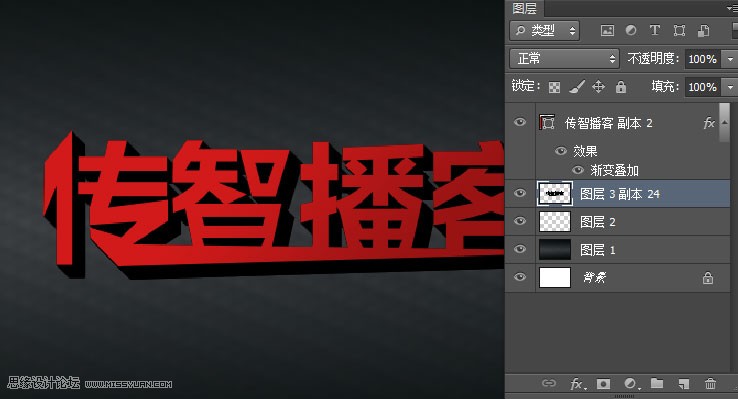
Task: Click the 渐变叠加 effect label
Action: [x=614, y=170]
